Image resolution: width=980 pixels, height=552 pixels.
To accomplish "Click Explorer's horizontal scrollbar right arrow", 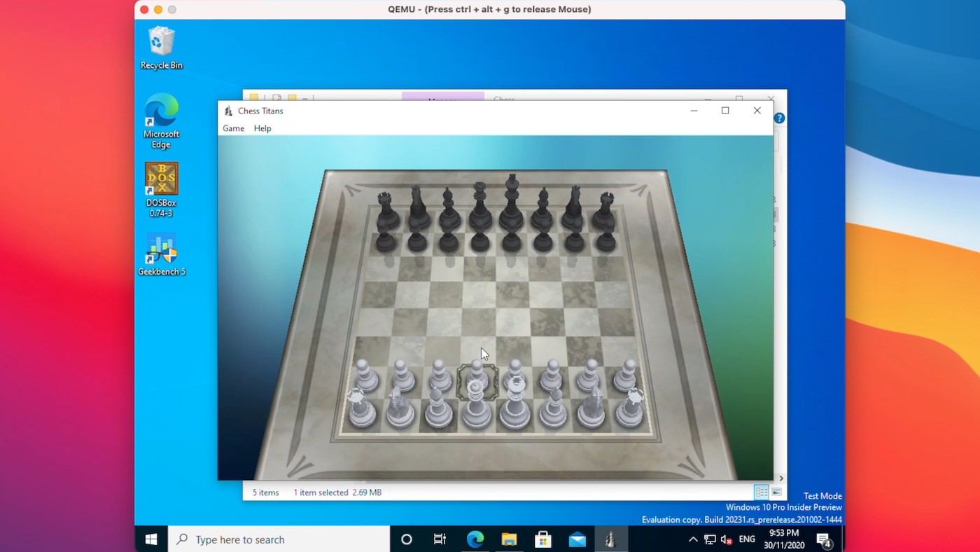I will click(781, 478).
